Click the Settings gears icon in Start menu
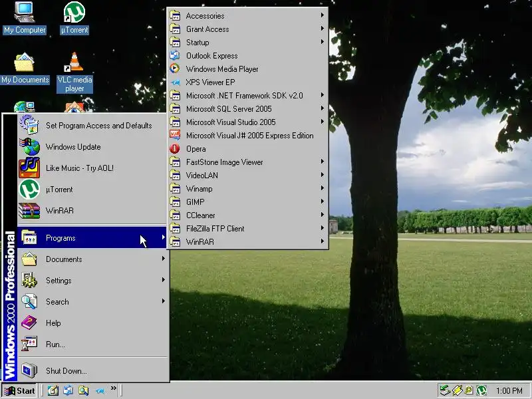The width and height of the screenshot is (532, 399). [x=29, y=280]
